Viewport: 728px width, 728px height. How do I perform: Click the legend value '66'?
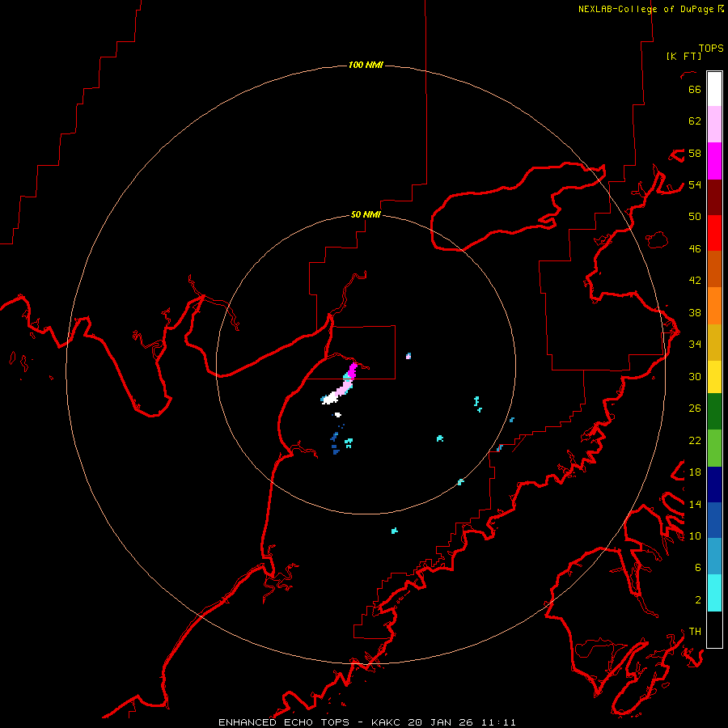695,89
